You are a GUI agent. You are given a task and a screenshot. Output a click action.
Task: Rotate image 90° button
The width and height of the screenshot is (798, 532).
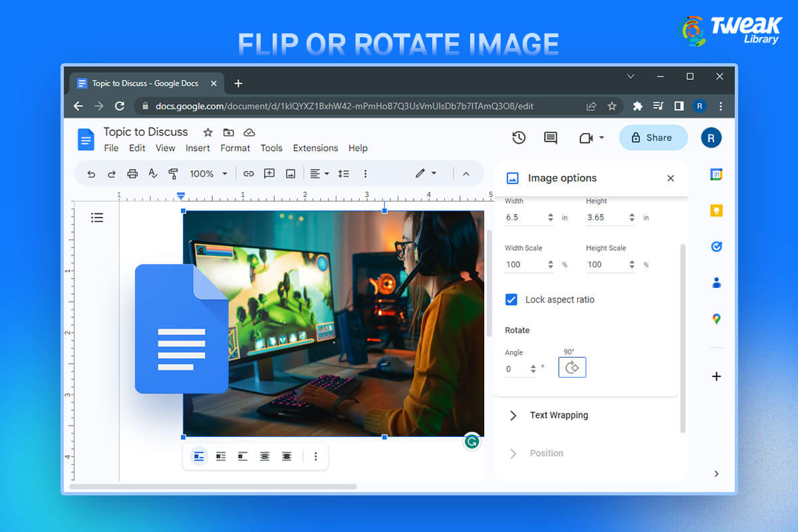572,368
